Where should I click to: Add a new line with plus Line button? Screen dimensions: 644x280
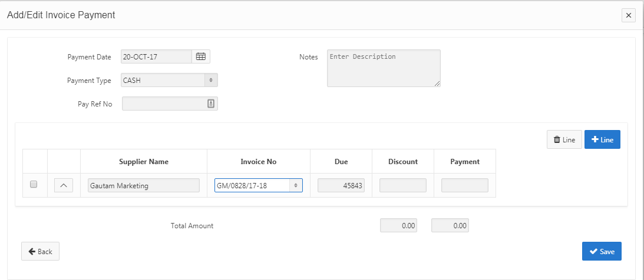pyautogui.click(x=602, y=139)
